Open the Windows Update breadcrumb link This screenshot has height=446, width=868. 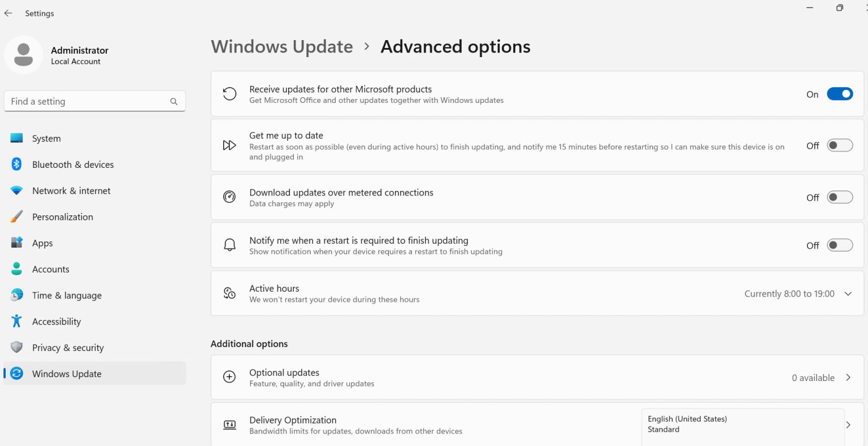(x=281, y=46)
